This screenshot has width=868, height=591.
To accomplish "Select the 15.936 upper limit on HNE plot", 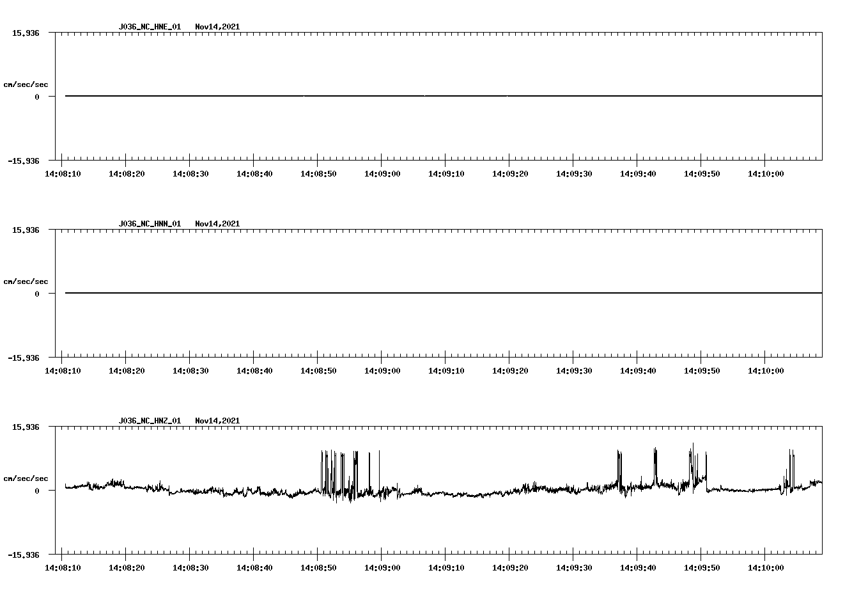I will [26, 33].
